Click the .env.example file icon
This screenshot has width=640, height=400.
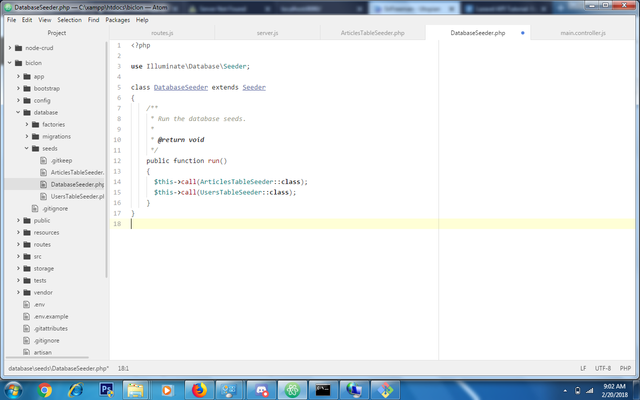(x=27, y=316)
